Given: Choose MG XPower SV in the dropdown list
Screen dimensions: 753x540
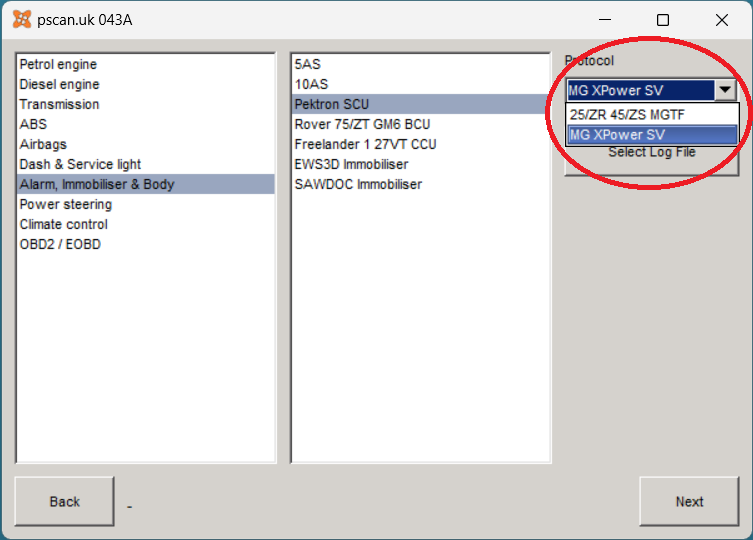Looking at the screenshot, I should click(x=652, y=135).
